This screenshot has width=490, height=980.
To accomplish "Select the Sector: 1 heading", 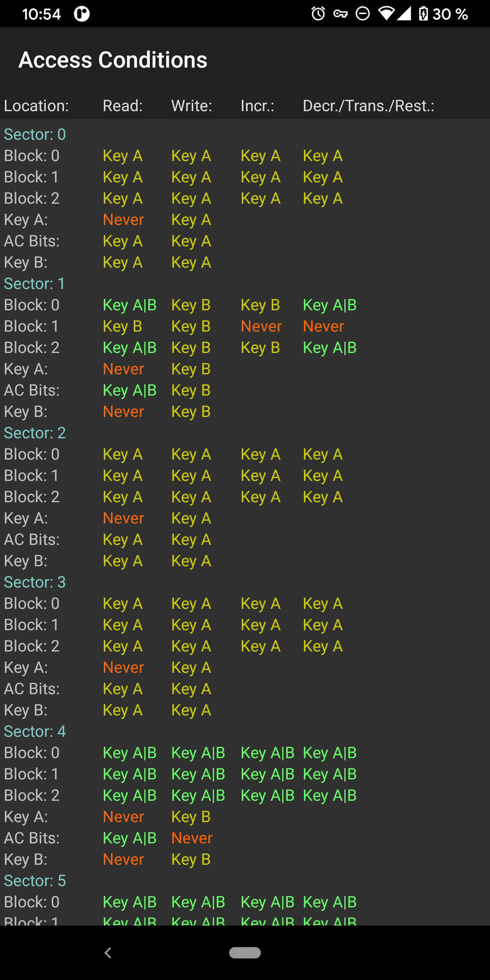I will (x=35, y=284).
